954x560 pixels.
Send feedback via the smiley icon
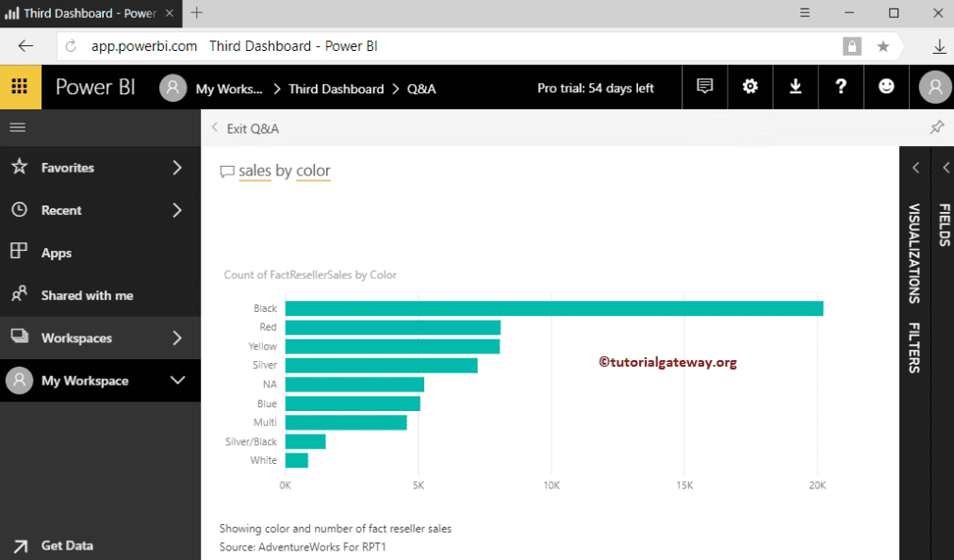coord(885,86)
